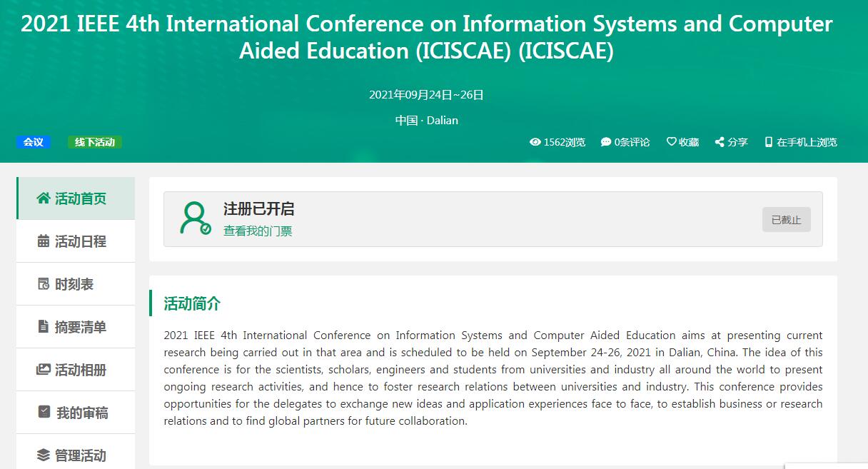Click the blue 会议 tag
868x469 pixels.
coord(34,142)
